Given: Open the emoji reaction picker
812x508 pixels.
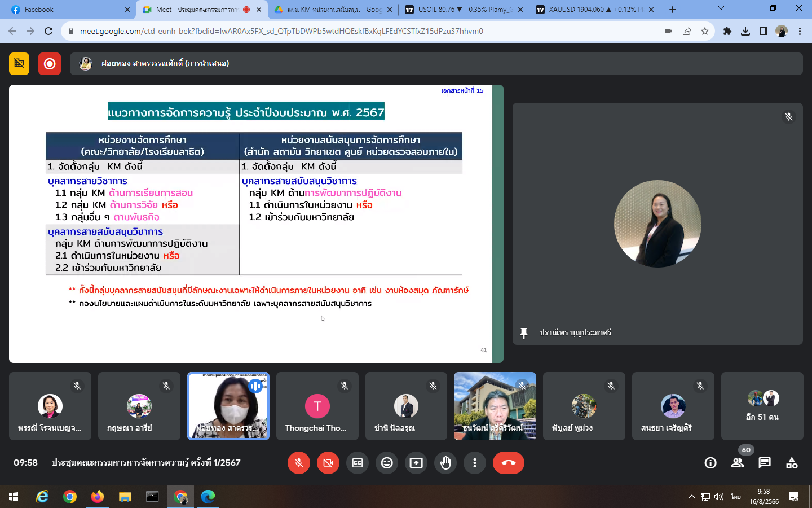Looking at the screenshot, I should coord(387,463).
